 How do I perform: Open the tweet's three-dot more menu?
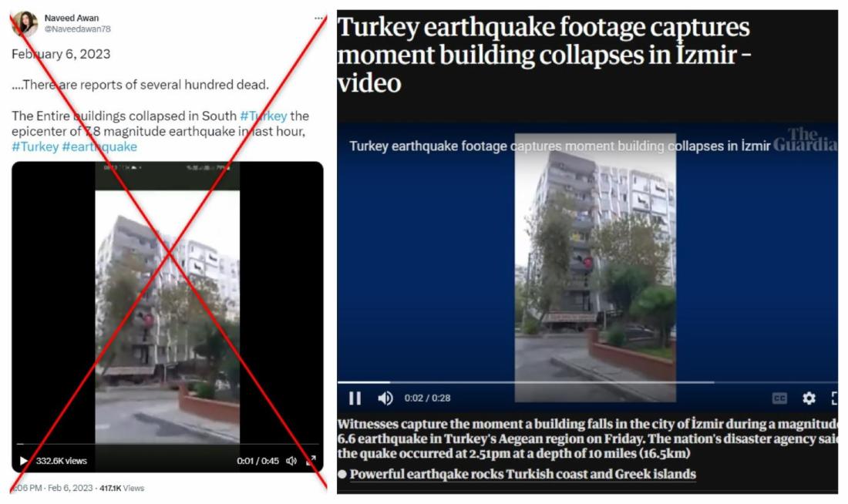318,18
